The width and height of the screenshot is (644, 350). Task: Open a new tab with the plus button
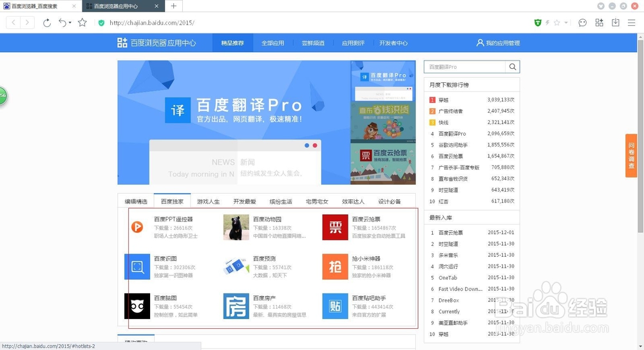coord(174,6)
